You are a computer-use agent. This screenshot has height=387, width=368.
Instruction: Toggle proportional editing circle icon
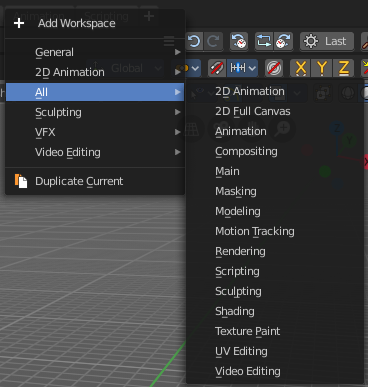274,68
